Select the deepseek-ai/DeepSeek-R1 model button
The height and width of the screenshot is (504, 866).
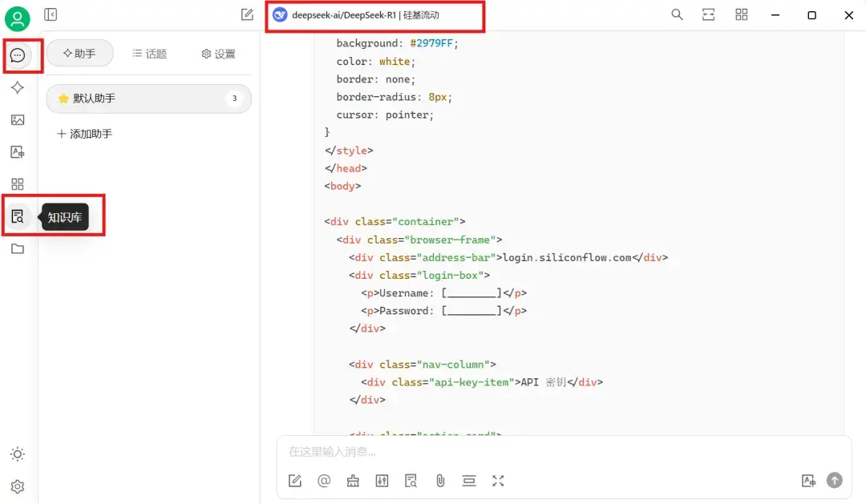(x=356, y=15)
